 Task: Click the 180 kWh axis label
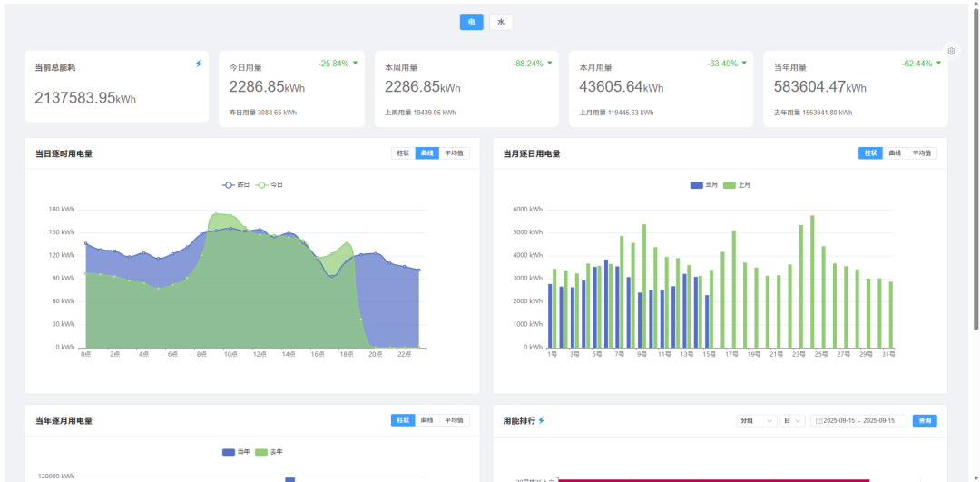(x=62, y=210)
